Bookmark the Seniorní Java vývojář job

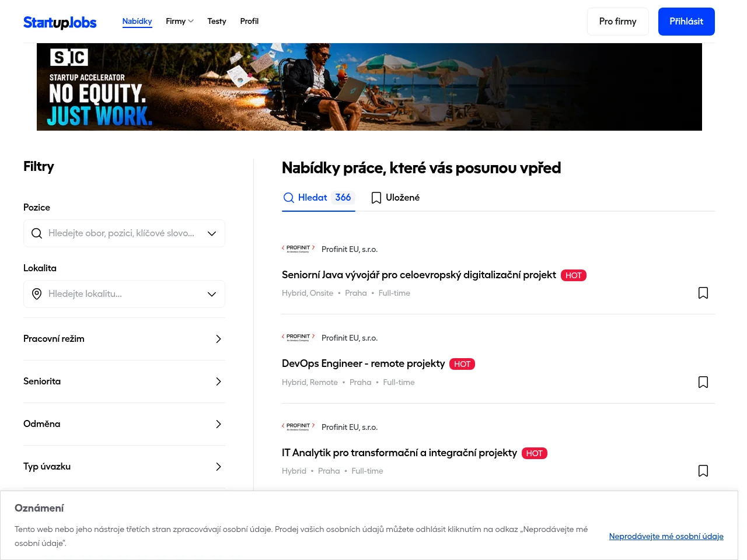click(703, 293)
